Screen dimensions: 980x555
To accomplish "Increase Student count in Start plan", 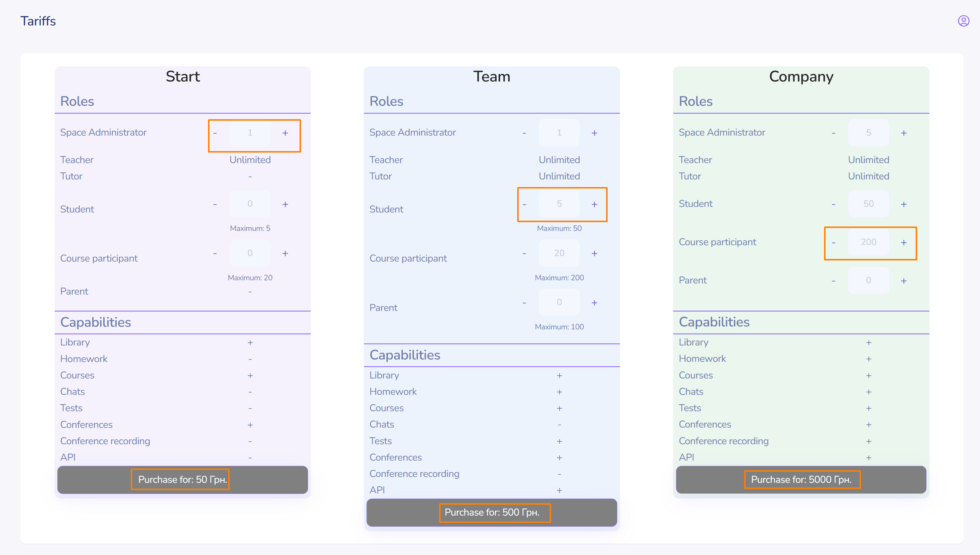I will [285, 204].
